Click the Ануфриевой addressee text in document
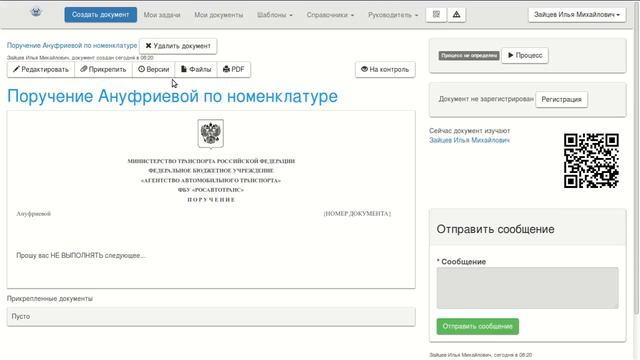Screen dimensions: 640x360 33,213
